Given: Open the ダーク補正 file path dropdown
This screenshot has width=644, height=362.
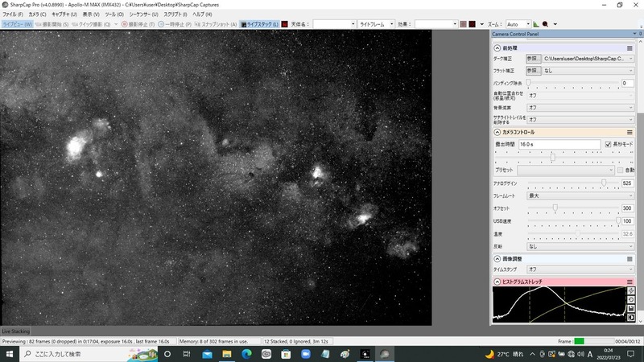Looking at the screenshot, I should pyautogui.click(x=588, y=59).
